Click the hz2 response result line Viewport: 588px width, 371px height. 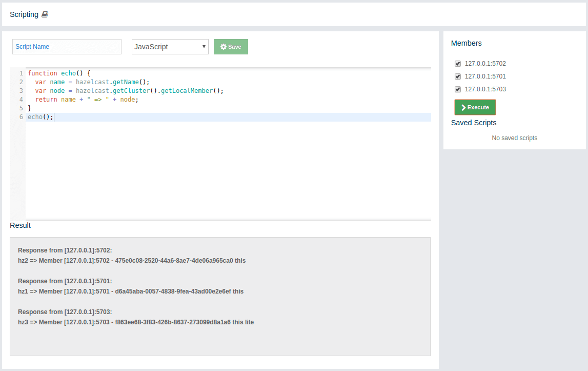pyautogui.click(x=132, y=261)
